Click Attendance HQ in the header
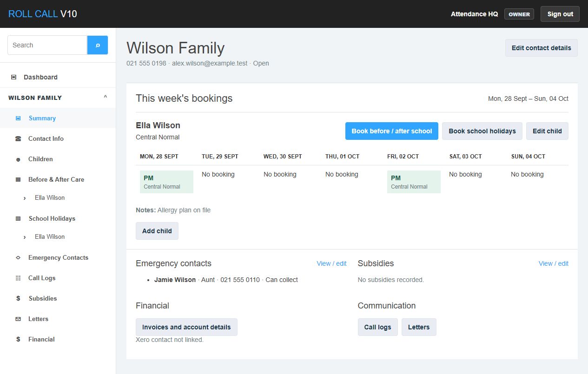Viewport: 588px width, 374px height. click(x=475, y=14)
